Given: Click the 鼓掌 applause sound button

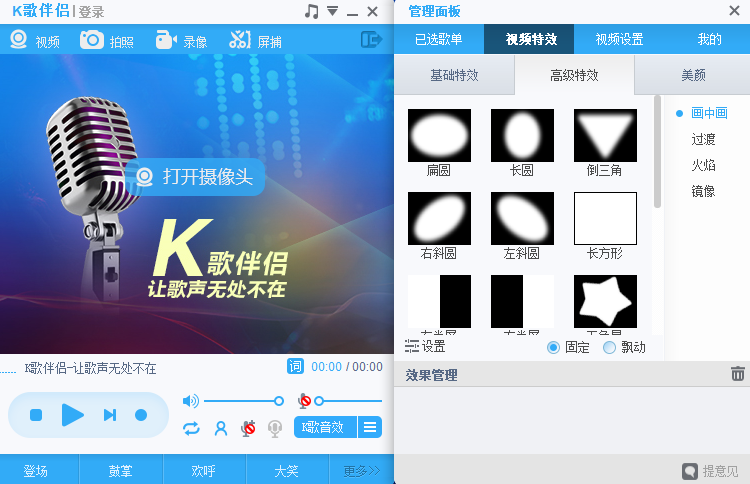Looking at the screenshot, I should [121, 470].
